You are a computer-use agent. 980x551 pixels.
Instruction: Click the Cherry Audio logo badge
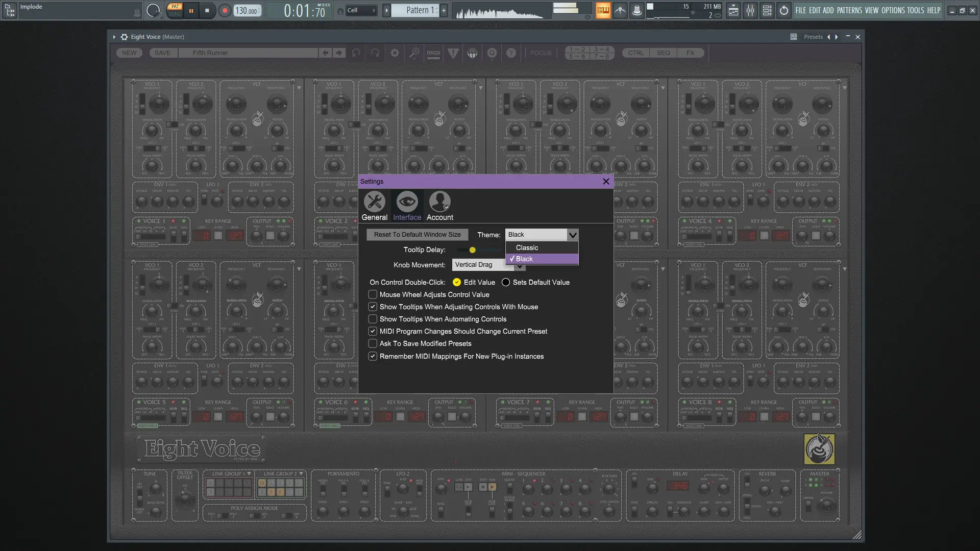[x=819, y=449]
